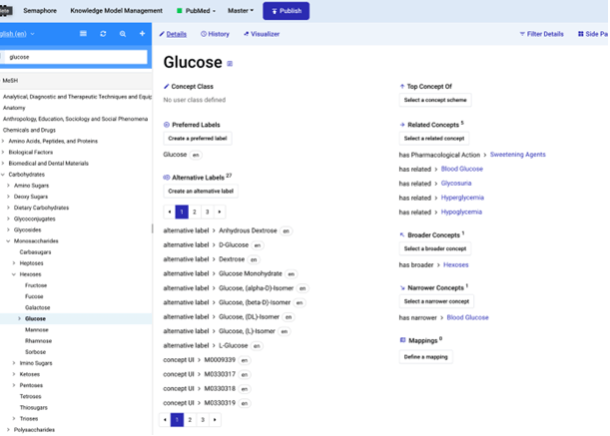Click Semaphore in the top bar
The image size is (610, 436).
coord(40,11)
